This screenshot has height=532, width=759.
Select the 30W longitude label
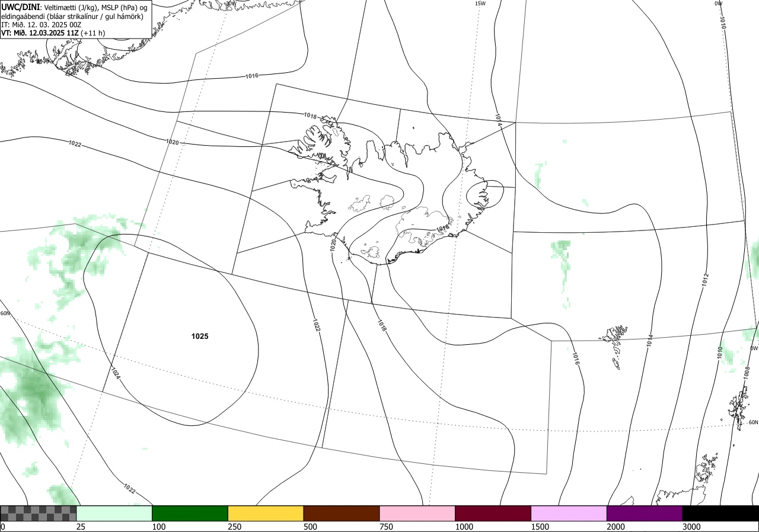pos(231,3)
